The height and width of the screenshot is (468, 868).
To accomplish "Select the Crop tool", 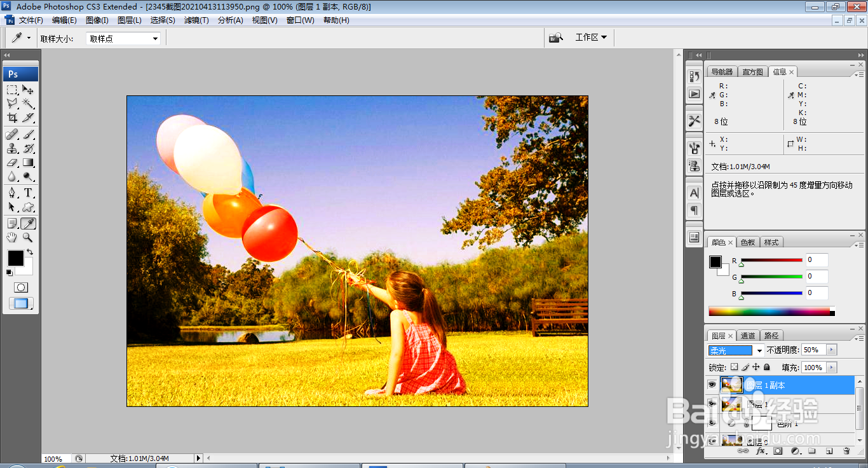I will click(13, 118).
